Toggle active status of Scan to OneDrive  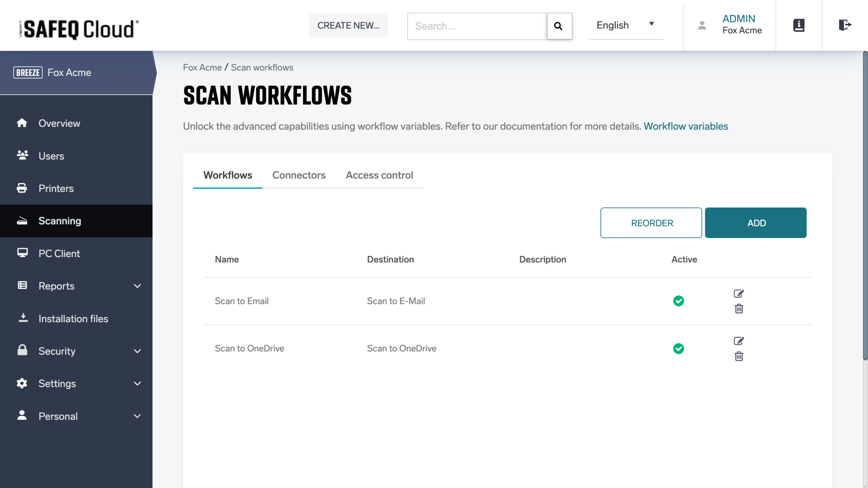678,348
